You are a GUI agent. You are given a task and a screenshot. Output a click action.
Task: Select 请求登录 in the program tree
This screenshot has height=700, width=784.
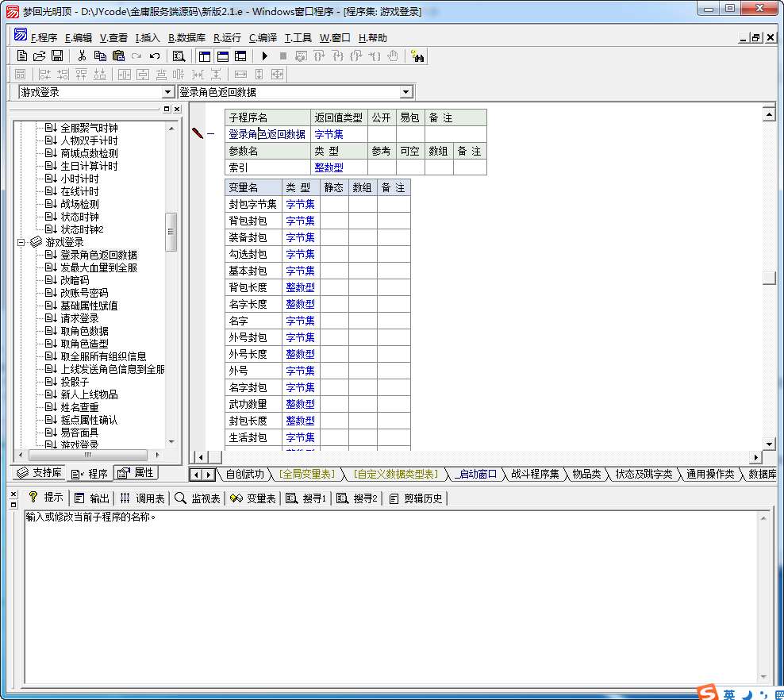coord(79,318)
